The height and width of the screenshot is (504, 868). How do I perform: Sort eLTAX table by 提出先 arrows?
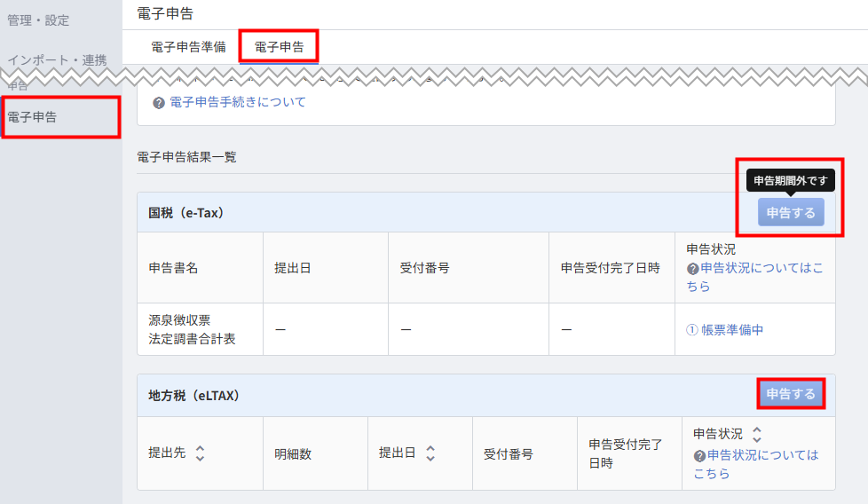coord(200,453)
